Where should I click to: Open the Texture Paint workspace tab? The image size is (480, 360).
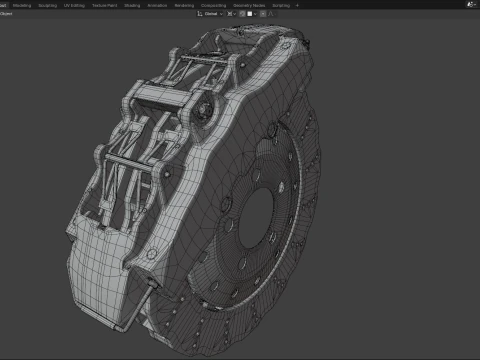104,5
